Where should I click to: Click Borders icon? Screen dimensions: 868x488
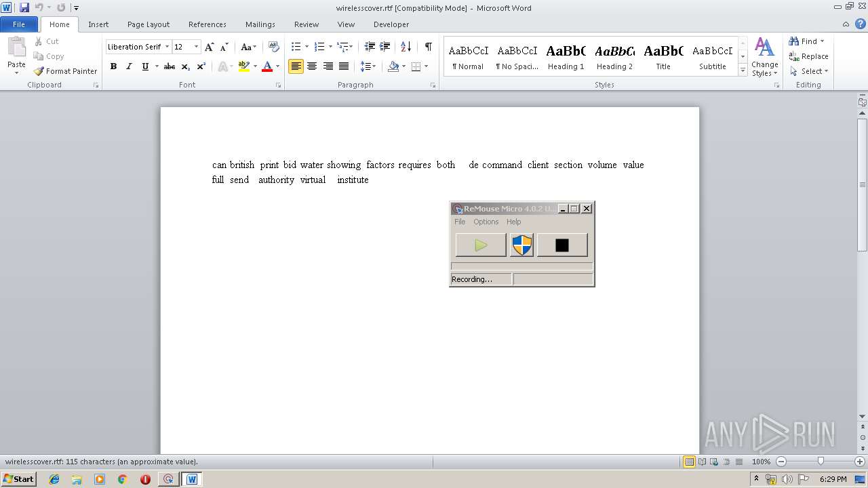(x=416, y=66)
